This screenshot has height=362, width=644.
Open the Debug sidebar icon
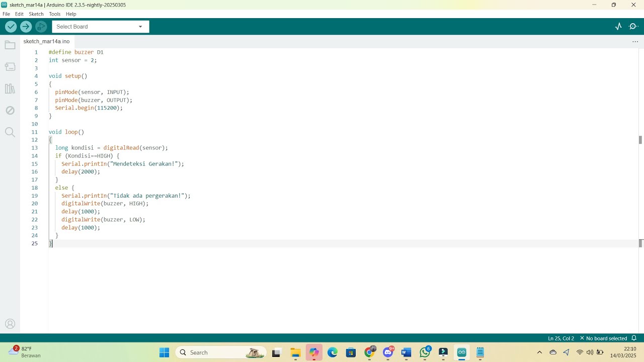point(10,110)
